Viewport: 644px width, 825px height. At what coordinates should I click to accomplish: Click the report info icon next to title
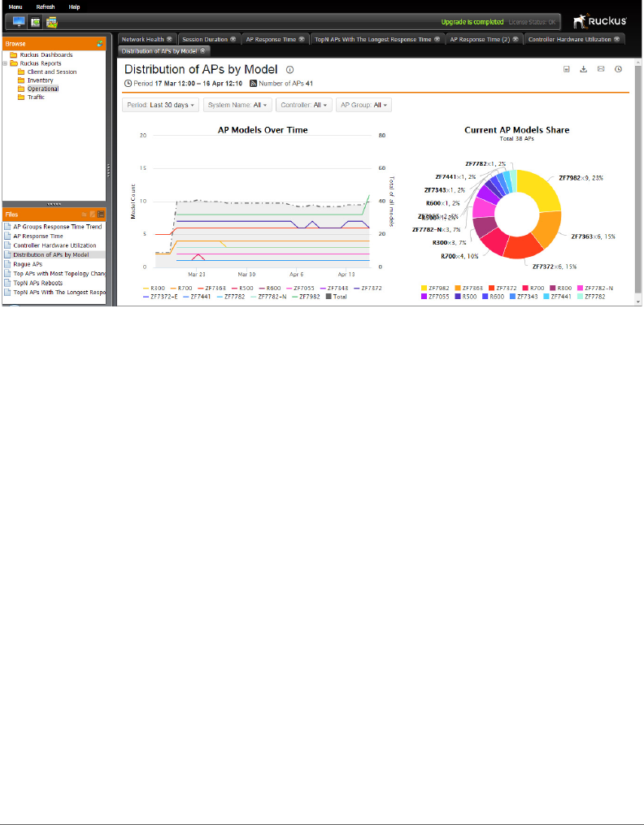pyautogui.click(x=290, y=69)
